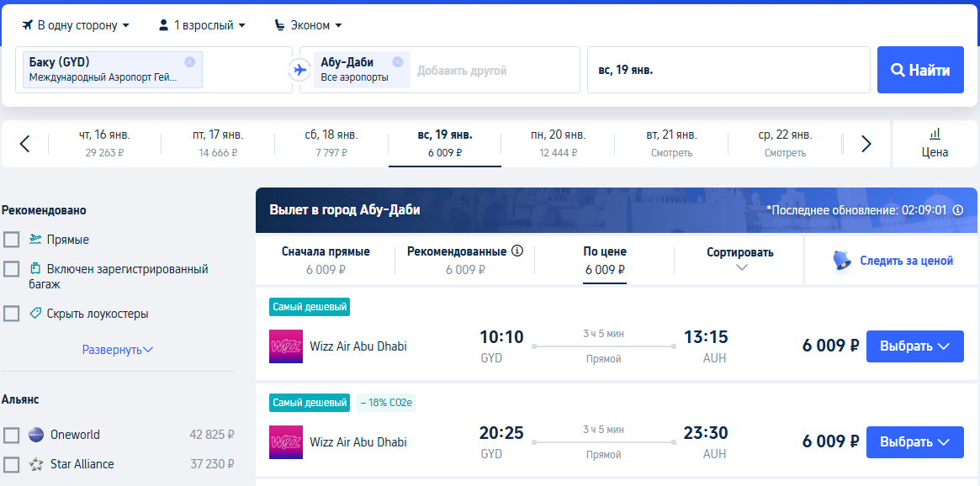Image resolution: width=980 pixels, height=486 pixels.
Task: Open the 1 взрослый passengers dropdown
Action: [x=202, y=25]
